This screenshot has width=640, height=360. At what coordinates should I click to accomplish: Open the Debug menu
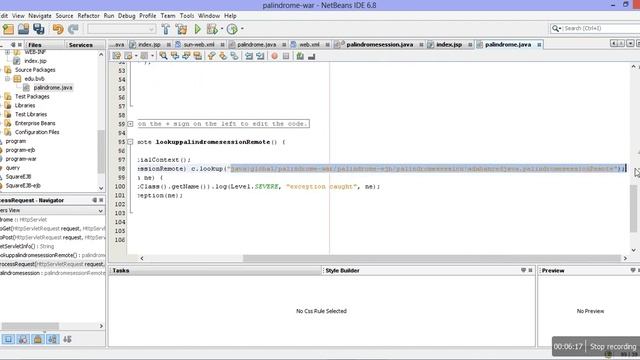[x=127, y=16]
